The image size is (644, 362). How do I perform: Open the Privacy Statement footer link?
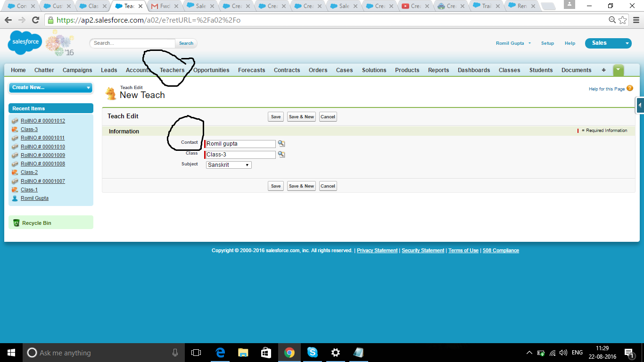(377, 251)
